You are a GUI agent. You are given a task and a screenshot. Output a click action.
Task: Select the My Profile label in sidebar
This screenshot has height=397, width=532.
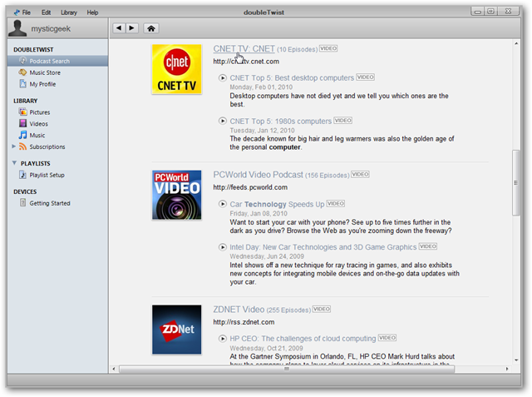(x=42, y=84)
